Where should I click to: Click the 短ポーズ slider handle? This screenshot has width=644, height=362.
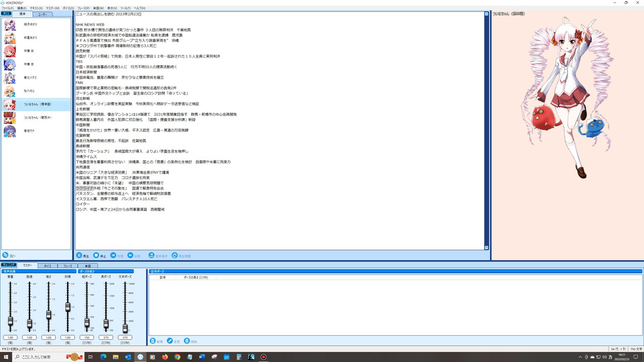(x=87, y=322)
